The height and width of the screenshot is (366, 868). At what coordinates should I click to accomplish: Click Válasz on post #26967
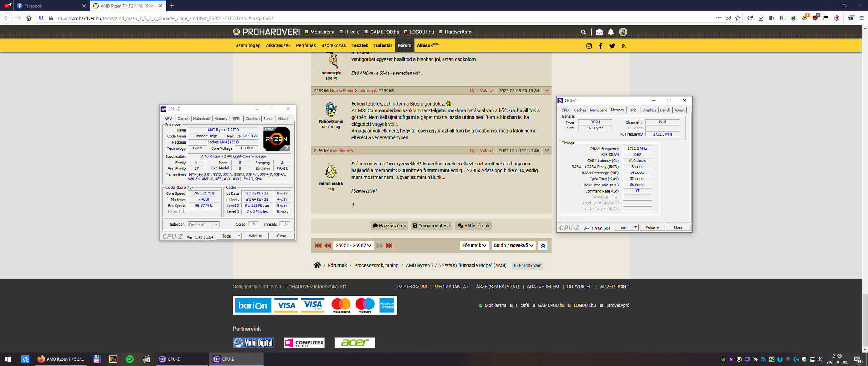tap(486, 151)
